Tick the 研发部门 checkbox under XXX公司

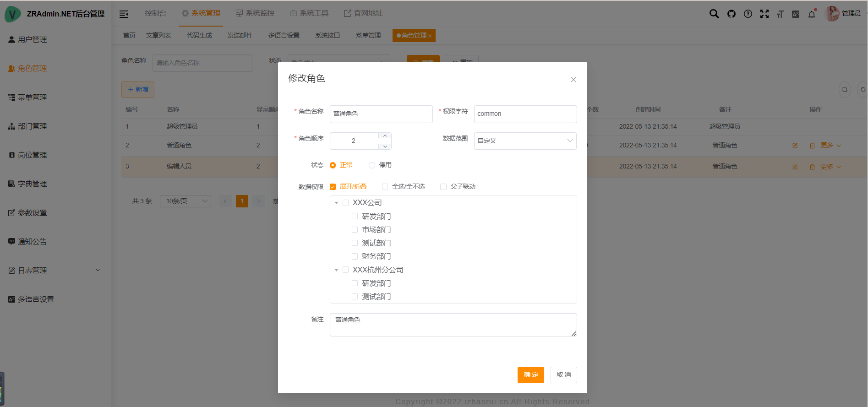355,216
